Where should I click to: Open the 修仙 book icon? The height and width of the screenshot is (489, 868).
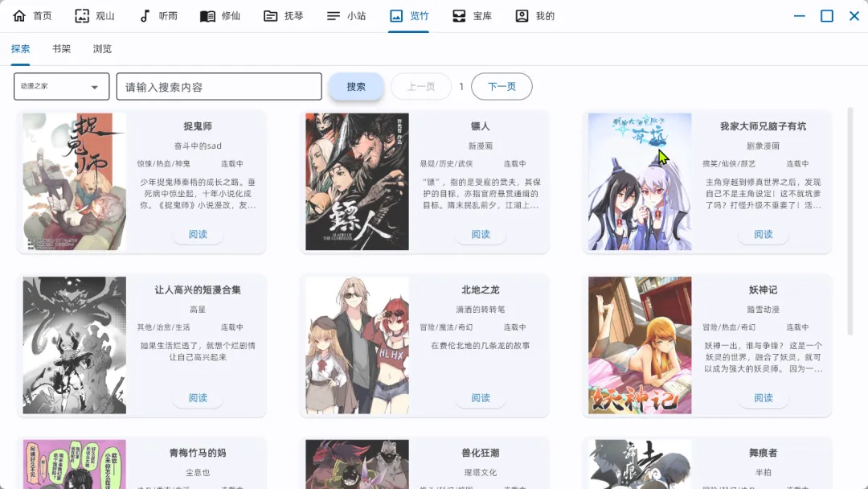pyautogui.click(x=207, y=15)
